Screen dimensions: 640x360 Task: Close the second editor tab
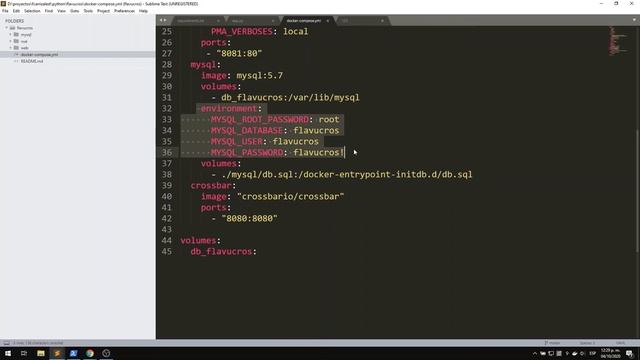click(x=273, y=20)
